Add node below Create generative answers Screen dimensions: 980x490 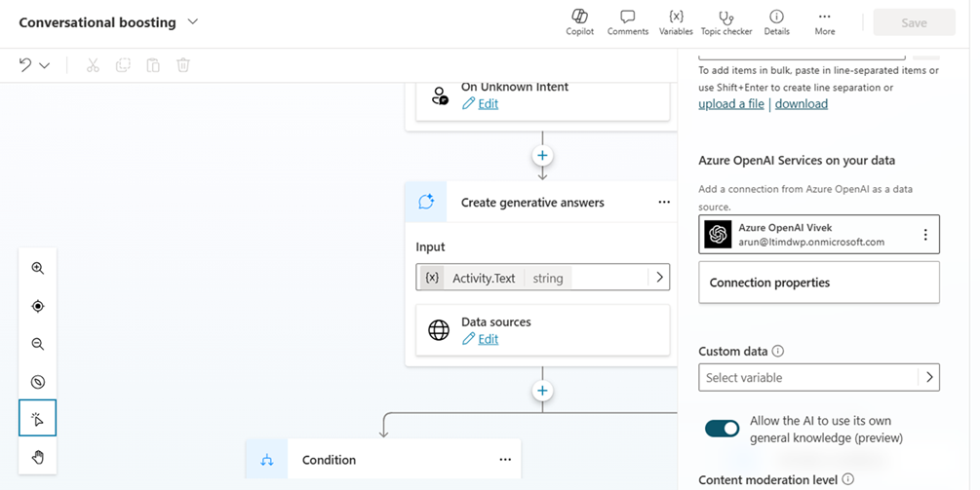(x=543, y=391)
